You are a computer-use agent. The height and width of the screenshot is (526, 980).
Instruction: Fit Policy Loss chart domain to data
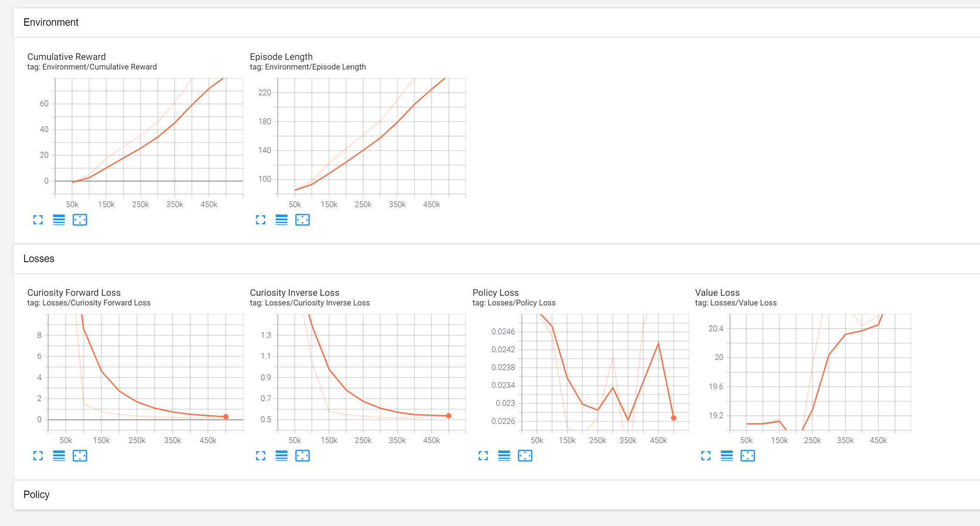pyautogui.click(x=525, y=456)
